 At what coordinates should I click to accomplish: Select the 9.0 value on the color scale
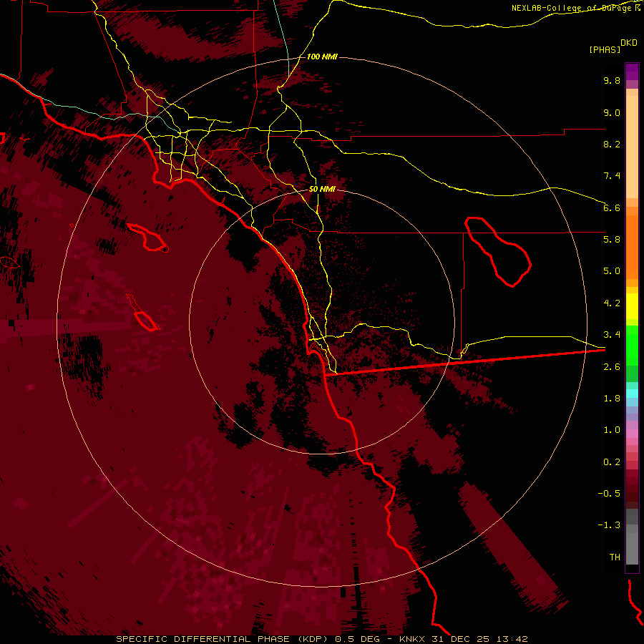coord(612,112)
